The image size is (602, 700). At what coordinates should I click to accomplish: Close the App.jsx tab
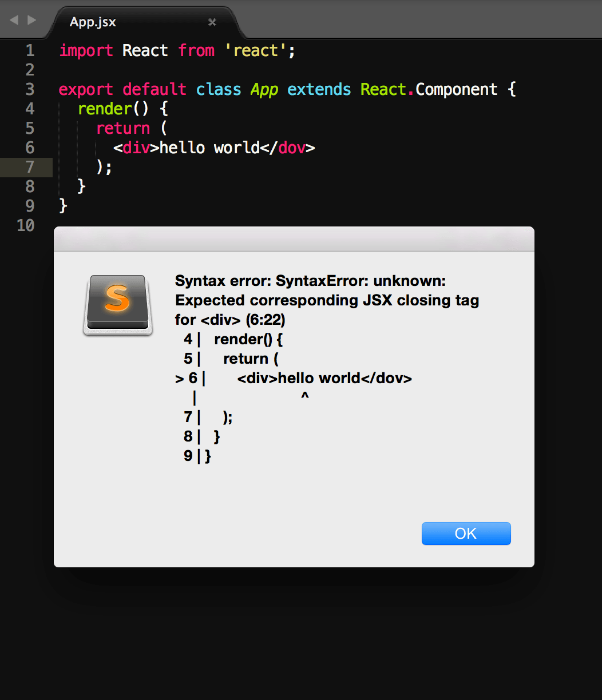pyautogui.click(x=212, y=22)
